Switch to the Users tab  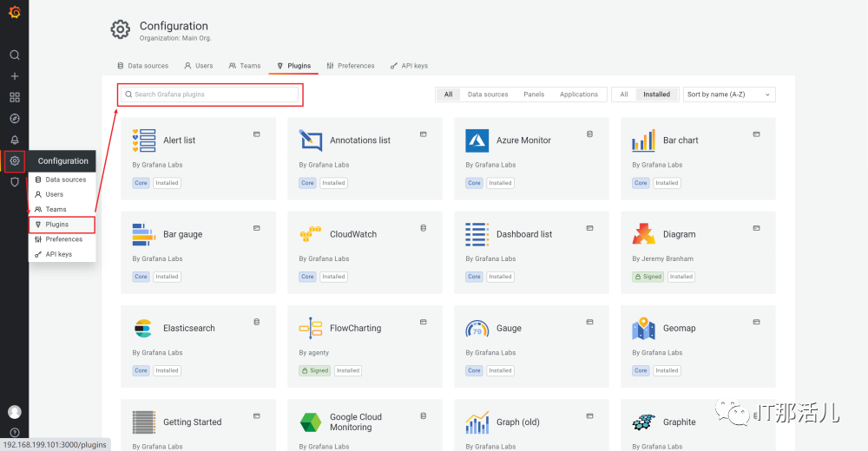(x=199, y=66)
